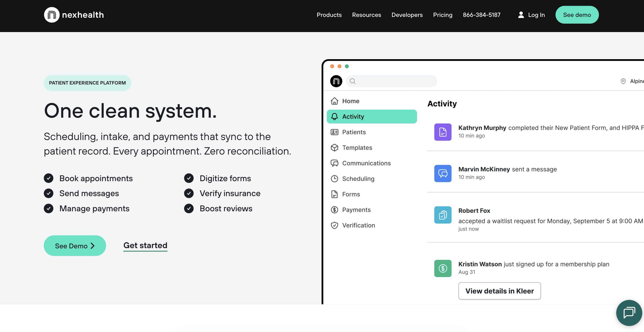Click the teal waitlist icon for Robert Fox
The height and width of the screenshot is (332, 644).
pyautogui.click(x=443, y=215)
